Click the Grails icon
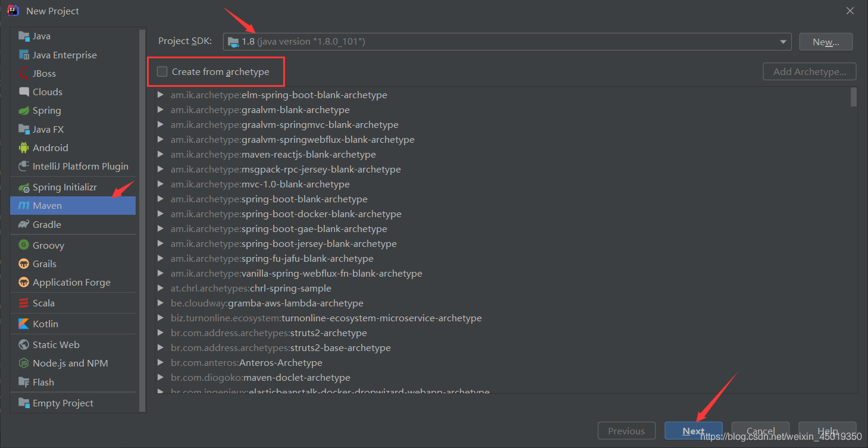This screenshot has height=448, width=868. pos(24,264)
